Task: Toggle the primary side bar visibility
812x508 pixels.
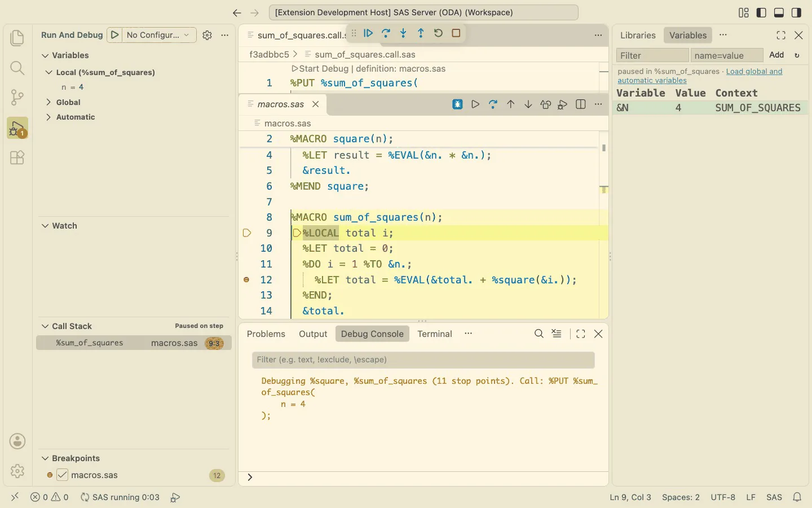Action: click(761, 12)
